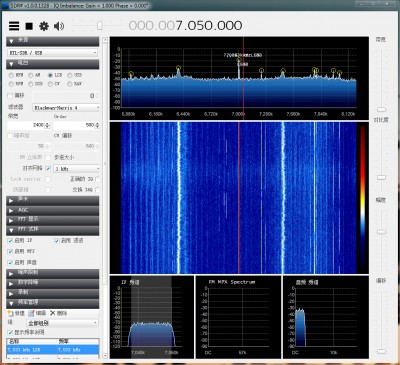Click the Frequency column header in the list

(x=78, y=342)
